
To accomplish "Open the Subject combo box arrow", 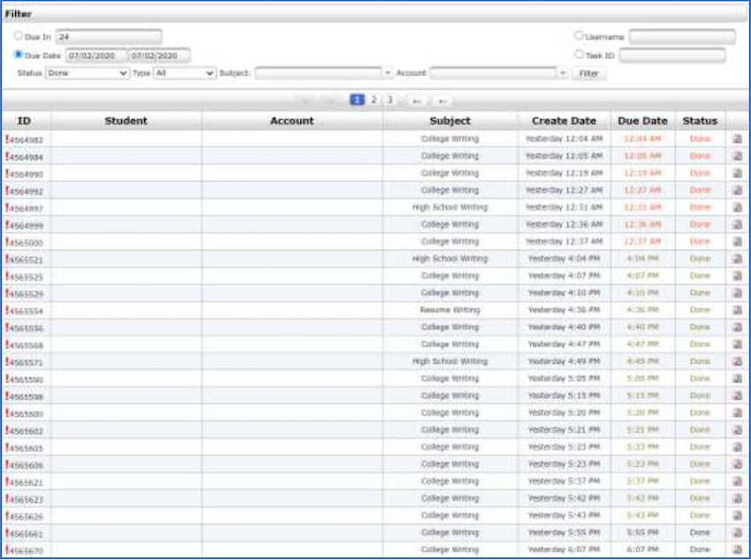I will [x=388, y=73].
